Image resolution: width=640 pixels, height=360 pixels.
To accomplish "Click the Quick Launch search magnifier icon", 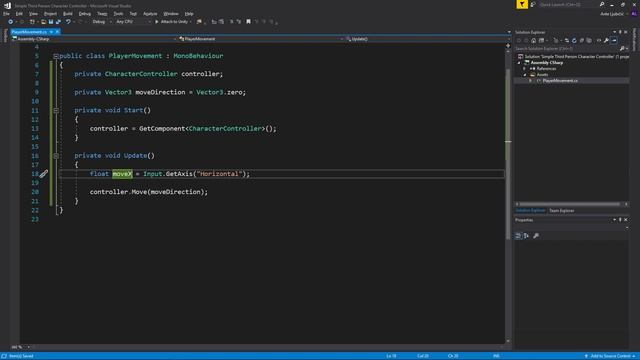I will (602, 4).
